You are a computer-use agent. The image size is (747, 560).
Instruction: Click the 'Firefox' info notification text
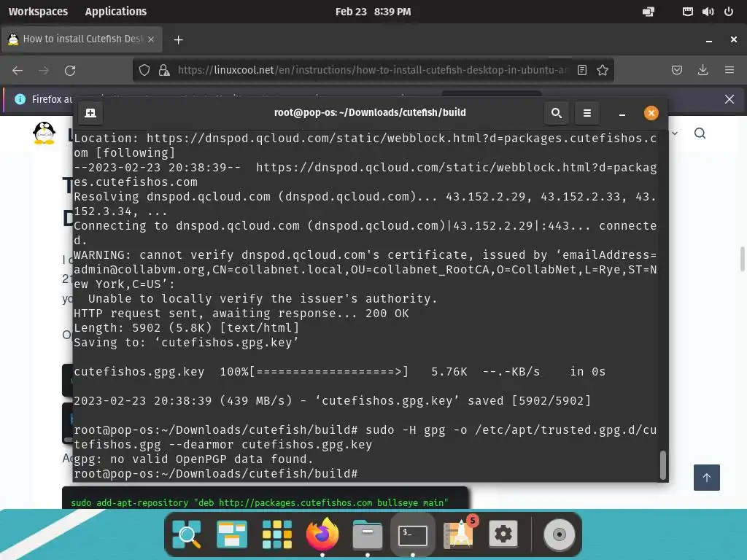[53, 99]
